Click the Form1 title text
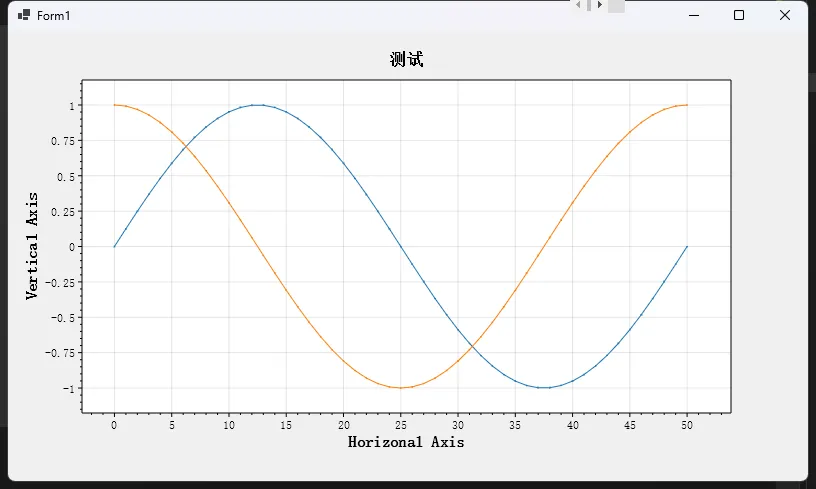Viewport: 816px width, 489px height. tap(54, 16)
